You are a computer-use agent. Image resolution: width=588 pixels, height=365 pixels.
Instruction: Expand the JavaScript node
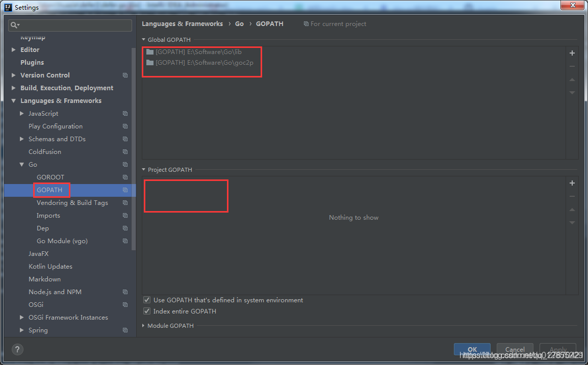pyautogui.click(x=22, y=113)
